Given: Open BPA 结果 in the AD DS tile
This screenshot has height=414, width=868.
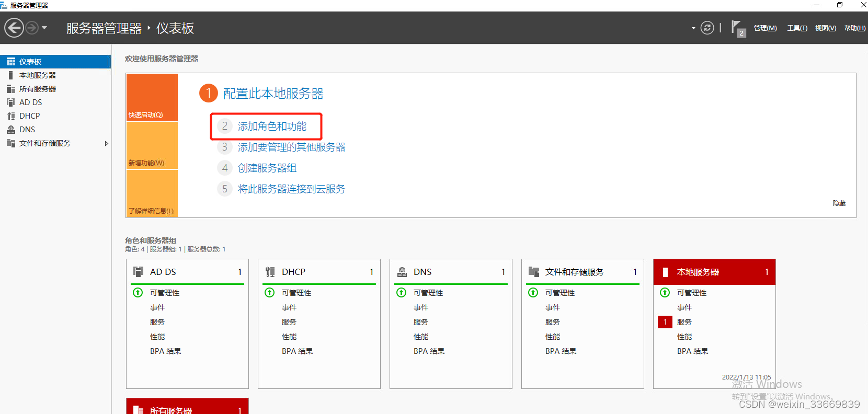Looking at the screenshot, I should click(166, 351).
